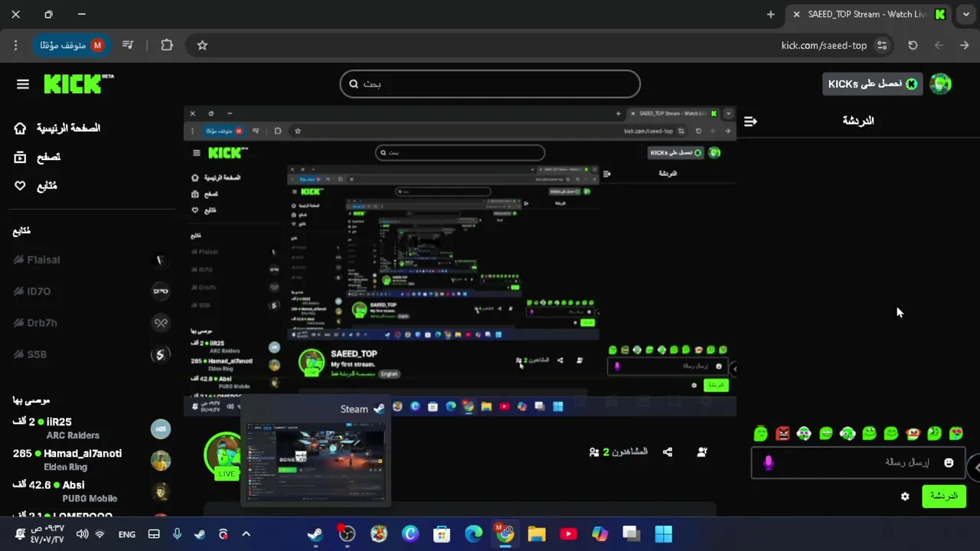
Task: Open the emoji picker in chat box
Action: pyautogui.click(x=949, y=463)
